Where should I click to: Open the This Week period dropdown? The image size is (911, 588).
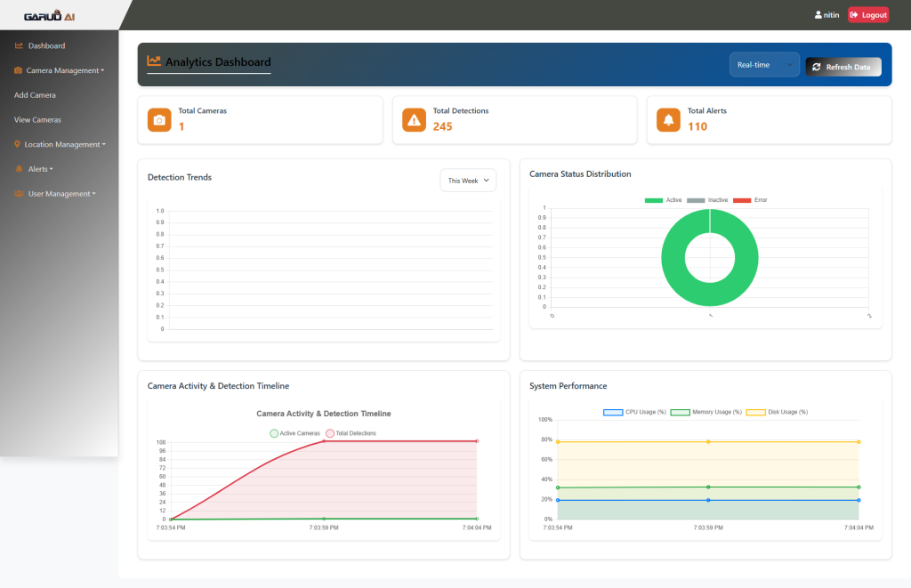468,181
